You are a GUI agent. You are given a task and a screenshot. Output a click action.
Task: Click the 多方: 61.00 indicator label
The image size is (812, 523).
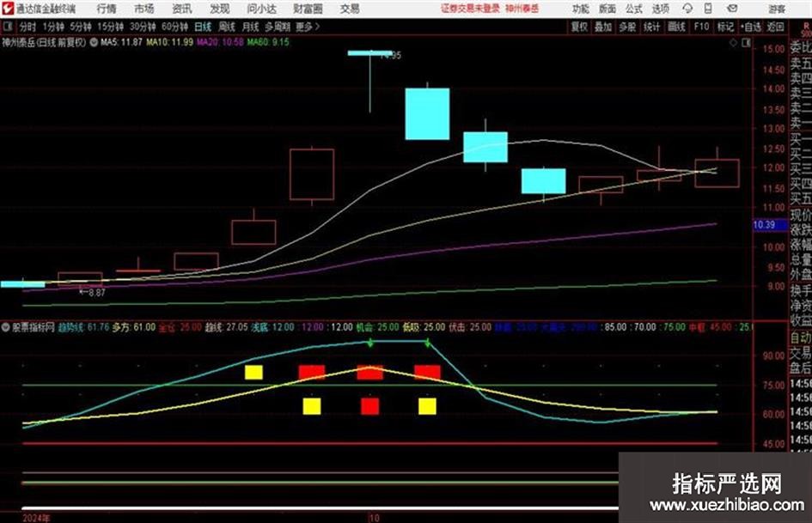[134, 327]
